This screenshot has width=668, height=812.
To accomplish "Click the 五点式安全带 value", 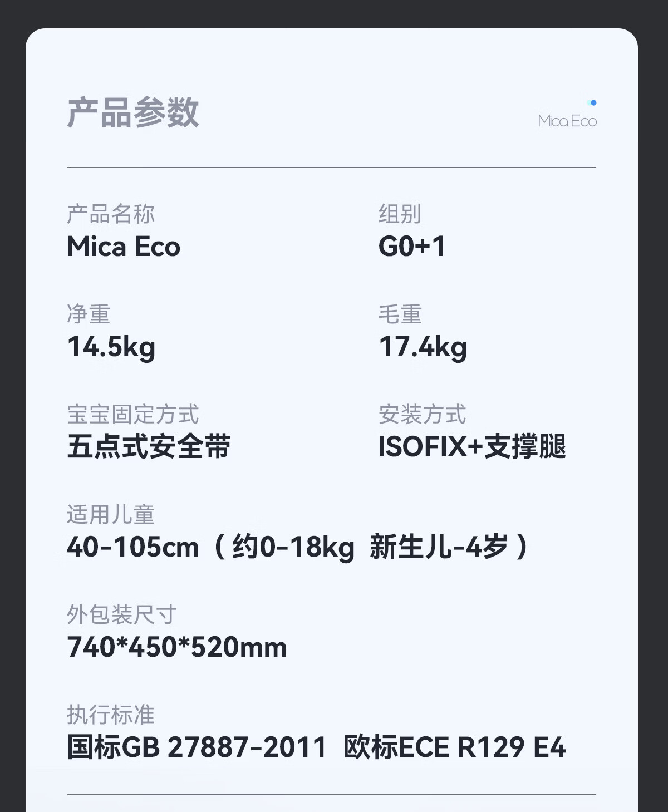I will (149, 447).
